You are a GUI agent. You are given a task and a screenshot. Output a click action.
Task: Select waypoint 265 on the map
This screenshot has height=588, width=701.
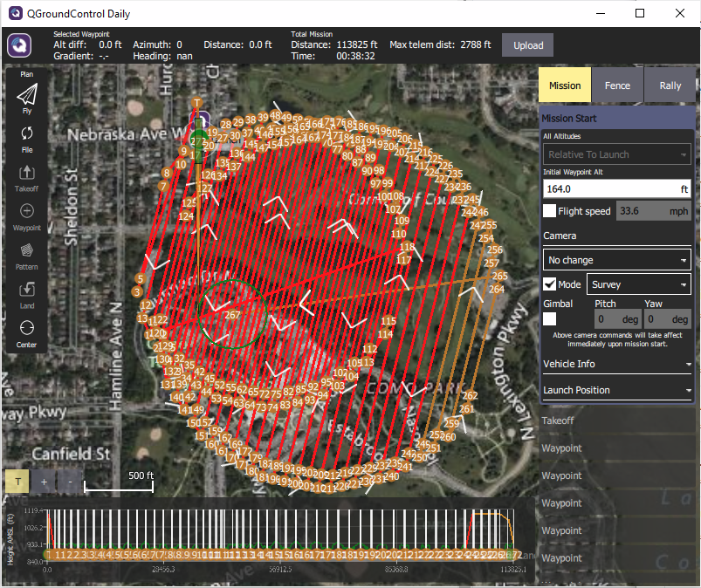tap(500, 277)
